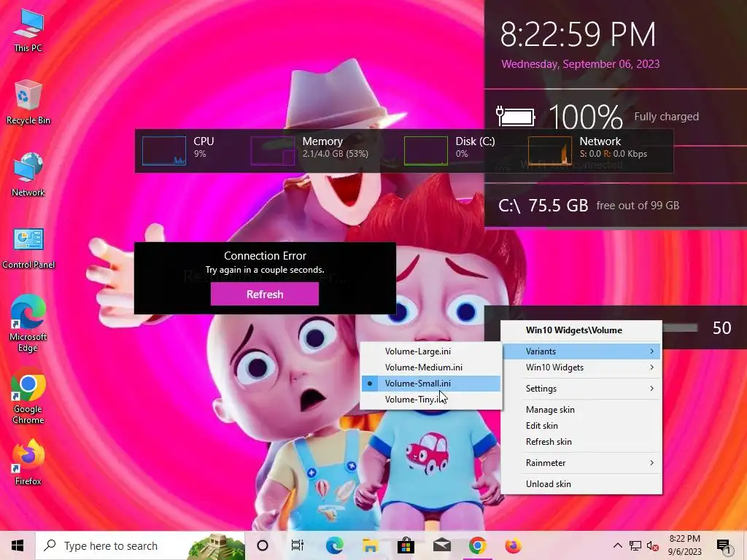Open Control Panel desktop icon

coord(28,248)
